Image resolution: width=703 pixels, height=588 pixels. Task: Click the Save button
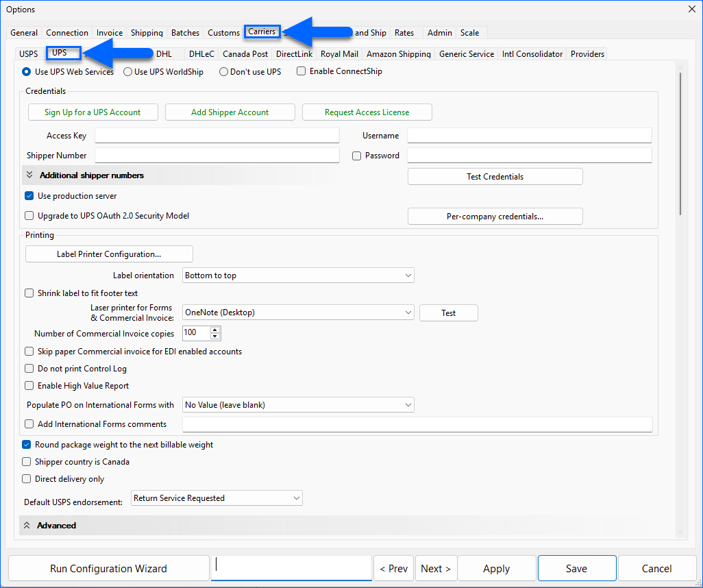pos(577,569)
